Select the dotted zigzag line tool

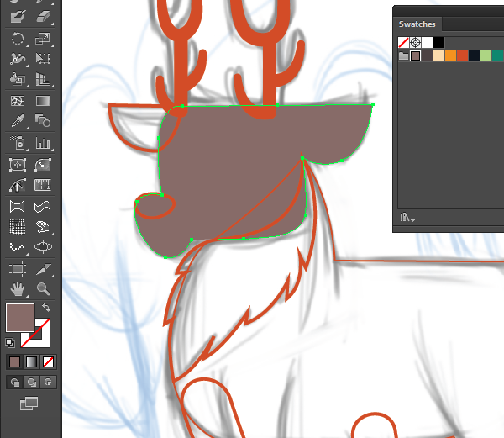[x=18, y=247]
